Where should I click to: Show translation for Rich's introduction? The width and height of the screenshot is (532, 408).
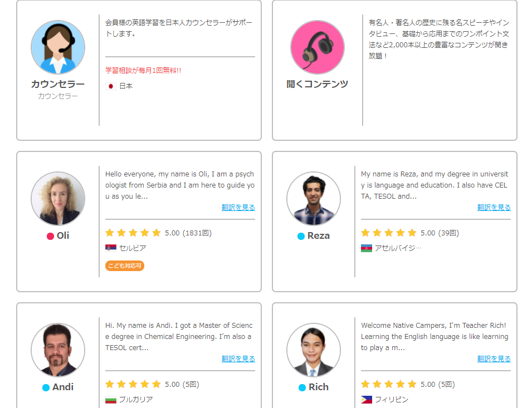[494, 359]
